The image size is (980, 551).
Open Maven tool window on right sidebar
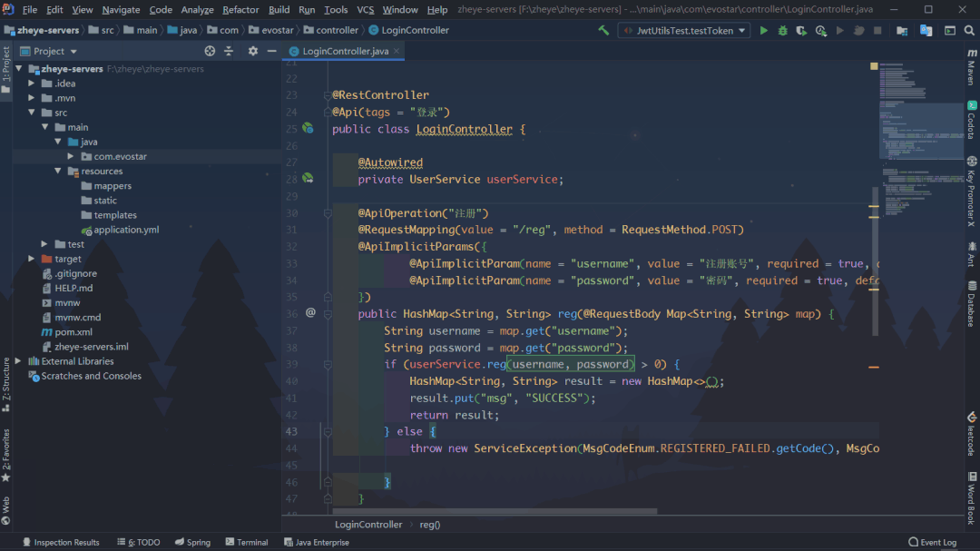pyautogui.click(x=971, y=67)
